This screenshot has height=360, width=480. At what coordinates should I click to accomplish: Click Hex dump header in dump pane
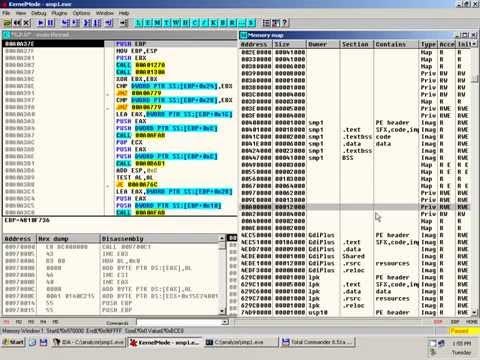pos(68,239)
